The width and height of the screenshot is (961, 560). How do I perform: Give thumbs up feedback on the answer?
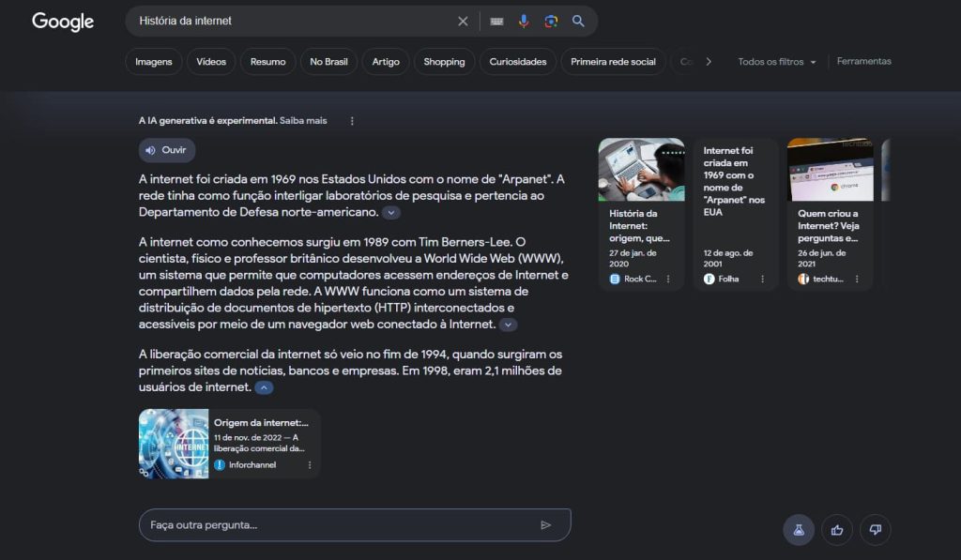coord(837,530)
